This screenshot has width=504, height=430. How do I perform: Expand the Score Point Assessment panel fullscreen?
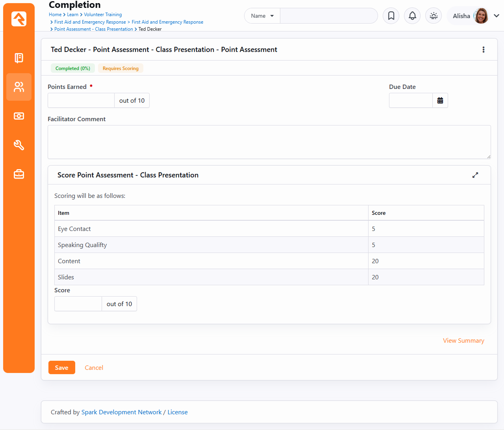[x=475, y=175]
